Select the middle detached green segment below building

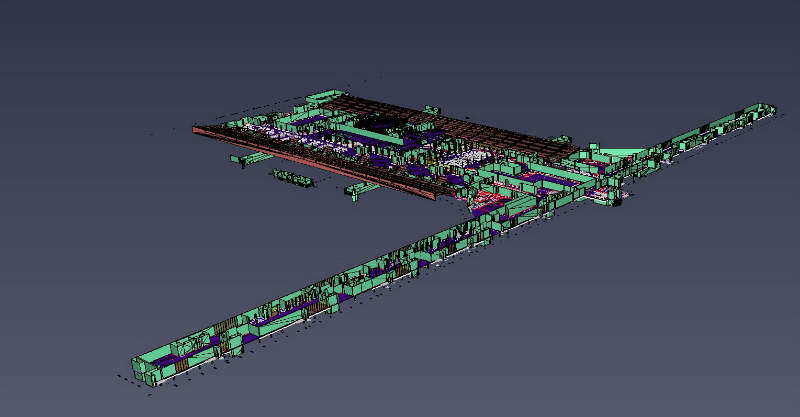(292, 178)
